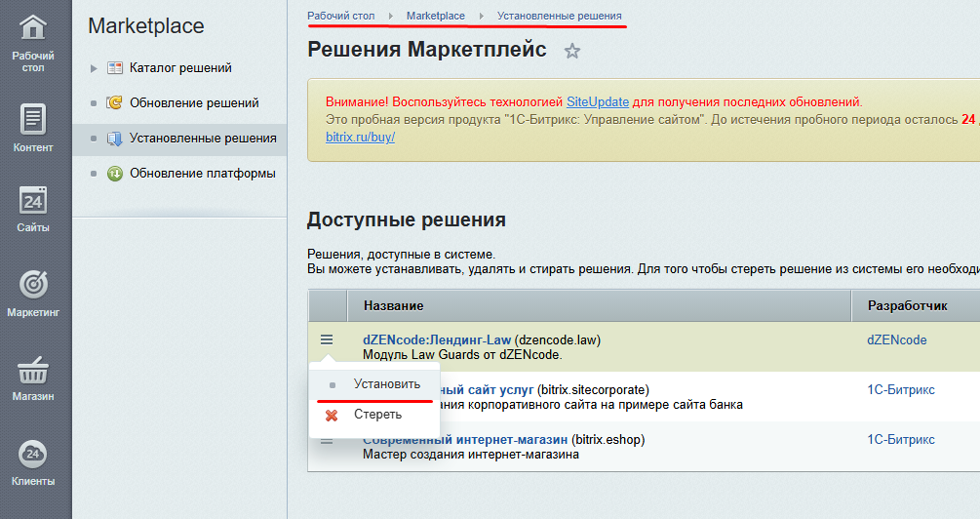Click text Мастер создания интернет-магазина
This screenshot has height=519, width=980.
click(x=471, y=455)
